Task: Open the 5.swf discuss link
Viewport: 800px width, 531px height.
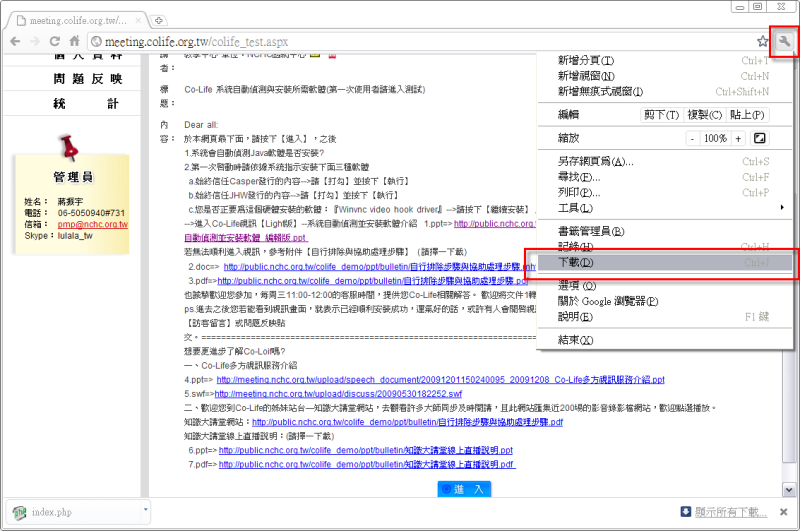Action: point(338,394)
